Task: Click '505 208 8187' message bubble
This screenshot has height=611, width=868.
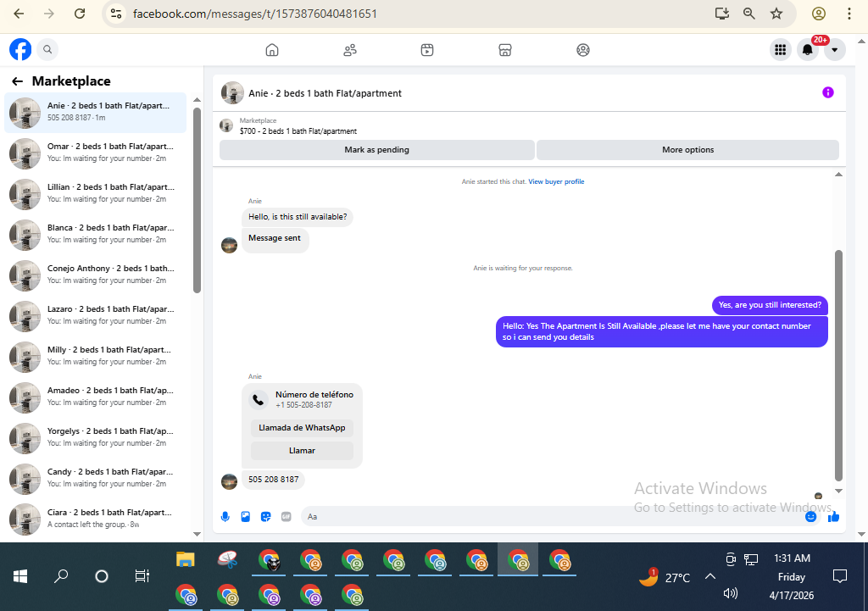Action: [274, 480]
